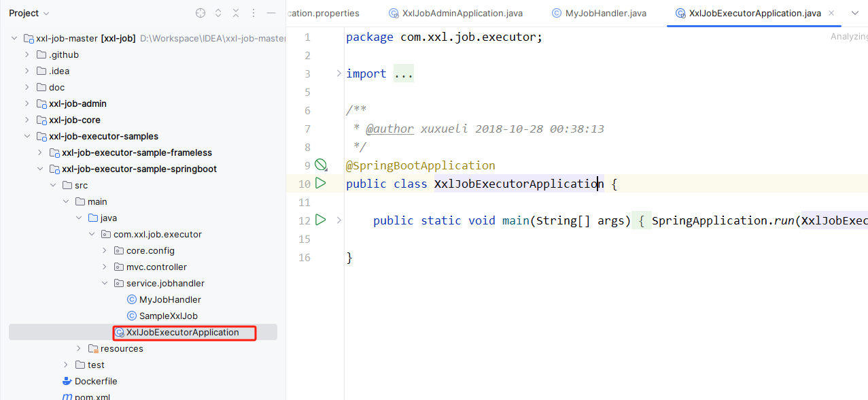The width and height of the screenshot is (868, 400).
Task: Click the Collapse All icon in Project panel
Action: pos(236,13)
